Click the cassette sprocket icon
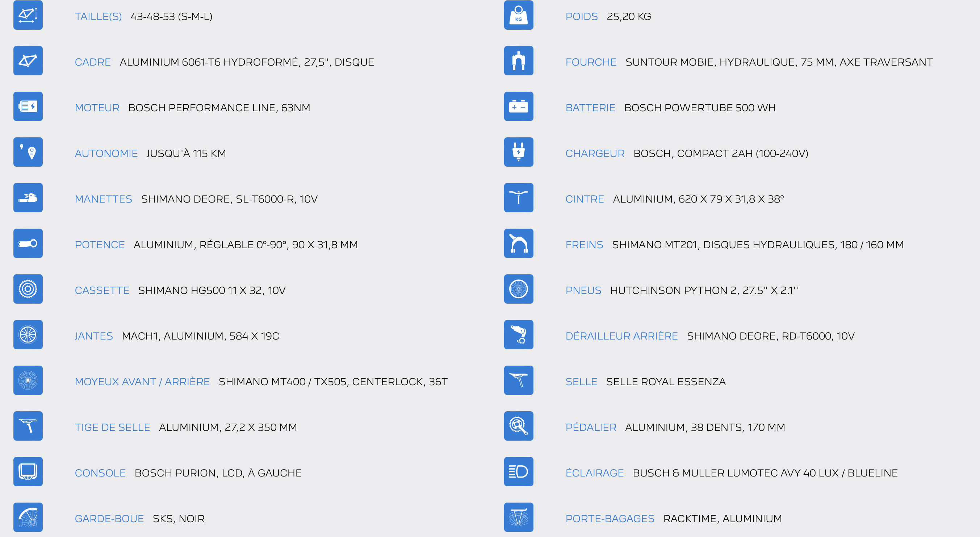Viewport: 980px width, 537px height. [x=28, y=289]
